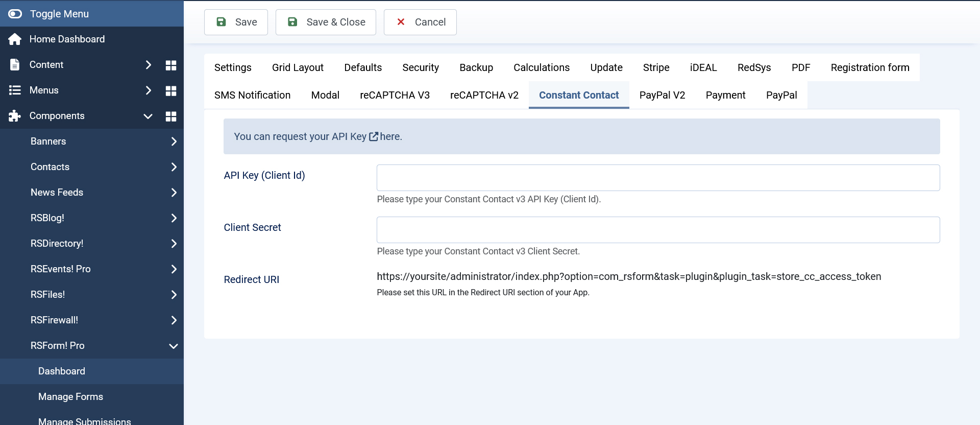The image size is (980, 425).
Task: Click the floppy disk icon on Save
Action: (x=222, y=22)
